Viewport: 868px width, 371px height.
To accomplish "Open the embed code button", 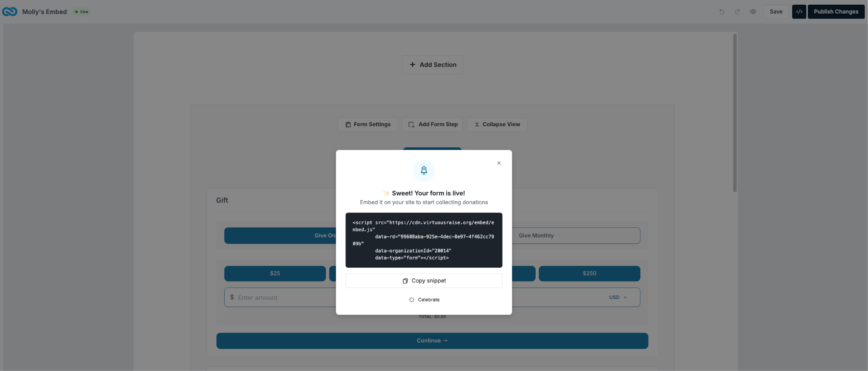I will [799, 12].
